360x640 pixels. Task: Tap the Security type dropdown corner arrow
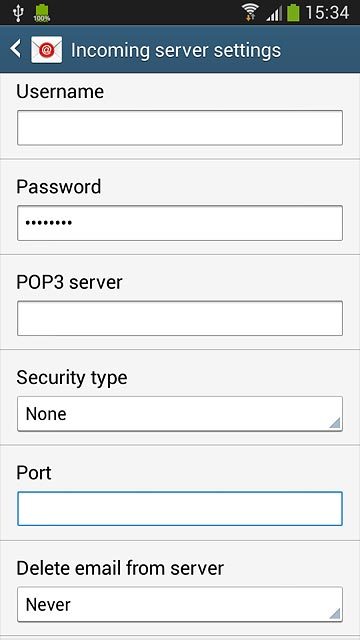tap(334, 423)
